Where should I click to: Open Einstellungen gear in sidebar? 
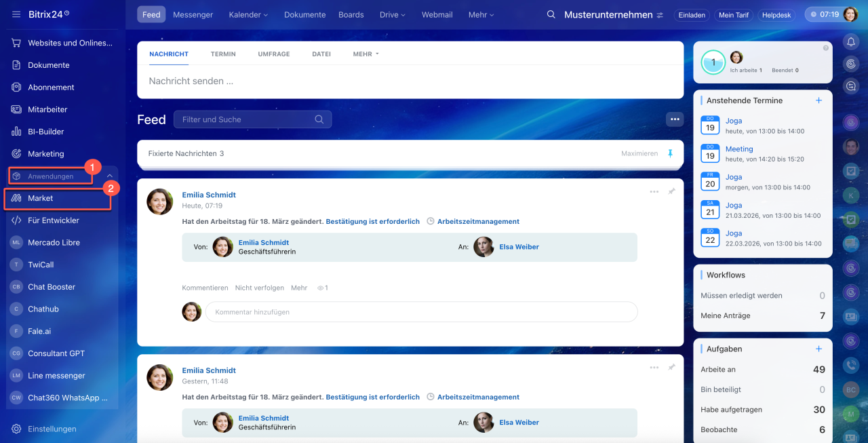coord(16,429)
